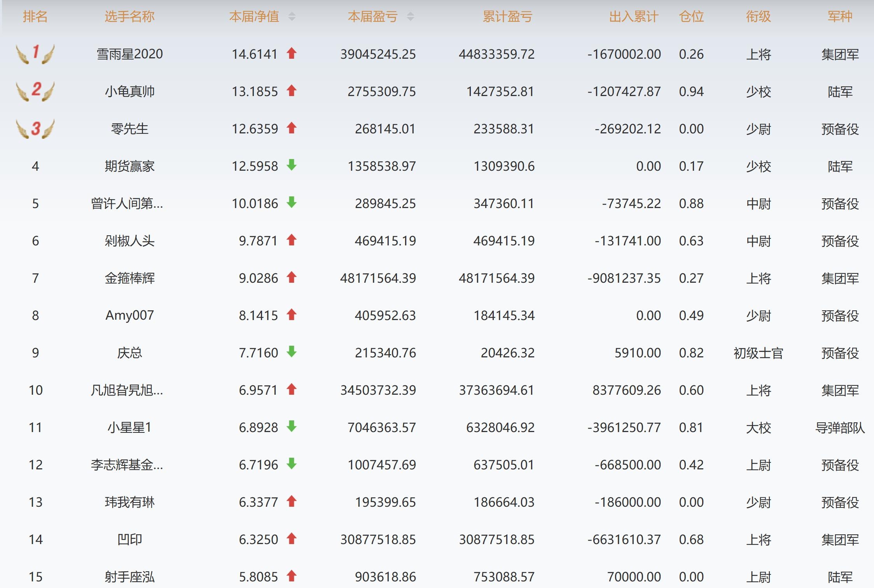This screenshot has width=874, height=588.
Task: Click green down arrow beside 12.5958
Action: pyautogui.click(x=292, y=165)
